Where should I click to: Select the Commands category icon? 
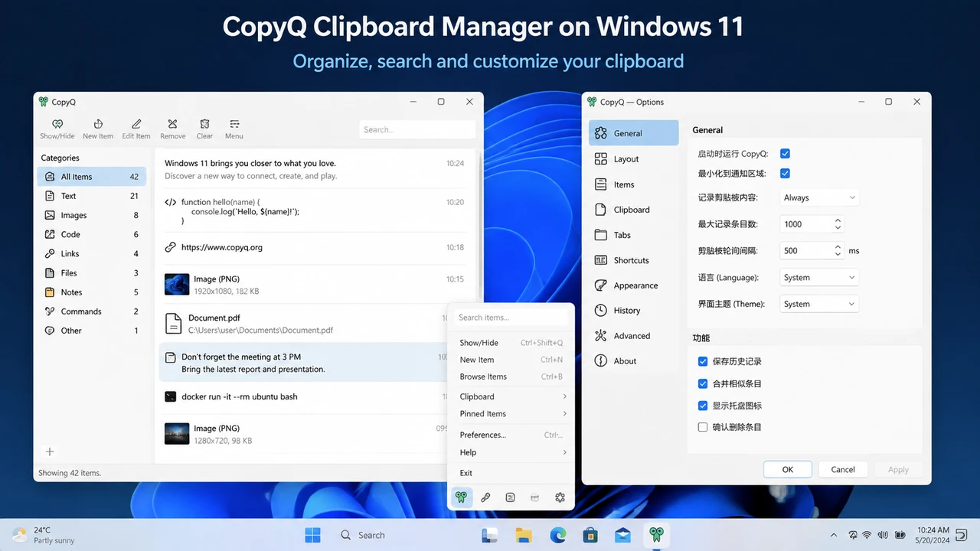(50, 311)
